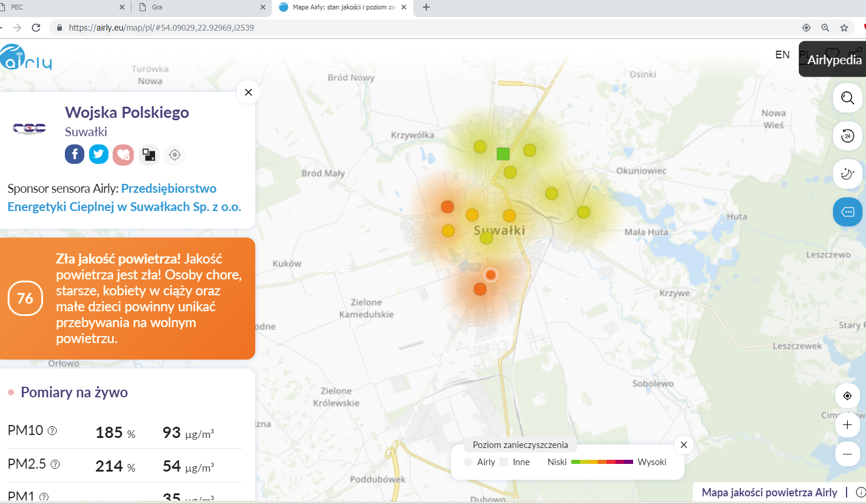Click the pollution level color scale
The height and width of the screenshot is (504, 866).
[x=601, y=462]
